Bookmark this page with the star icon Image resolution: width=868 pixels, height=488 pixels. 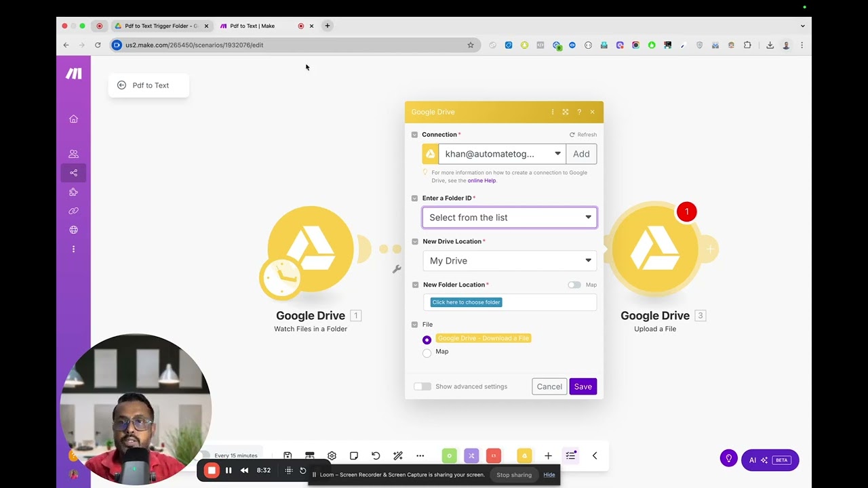471,45
